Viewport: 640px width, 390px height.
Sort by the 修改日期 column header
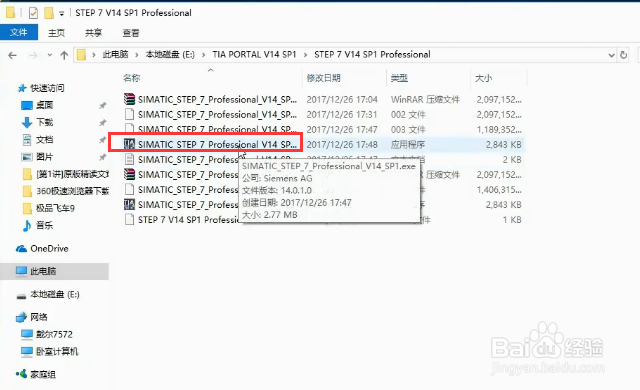324,78
